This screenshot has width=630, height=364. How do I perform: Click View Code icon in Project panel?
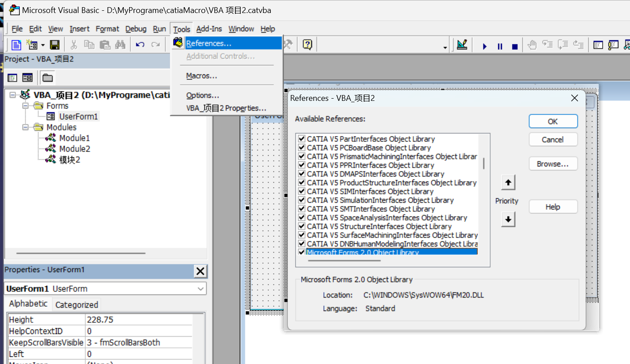pos(13,78)
